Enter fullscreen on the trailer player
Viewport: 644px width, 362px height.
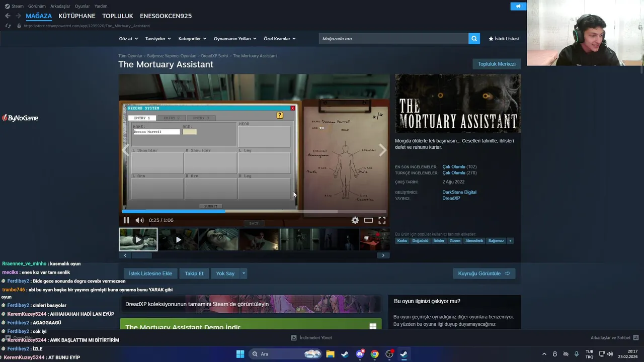pos(382,220)
